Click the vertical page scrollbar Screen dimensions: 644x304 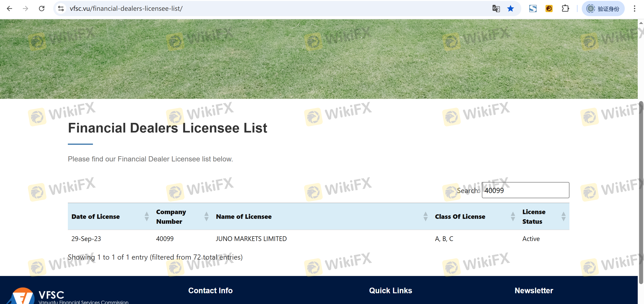pos(641,193)
